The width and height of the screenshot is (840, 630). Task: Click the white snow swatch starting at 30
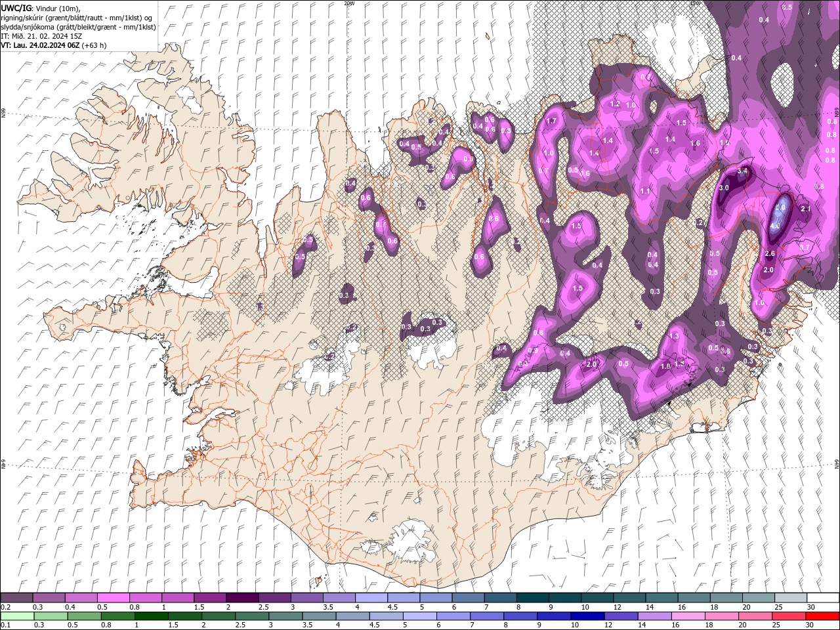[x=824, y=598]
